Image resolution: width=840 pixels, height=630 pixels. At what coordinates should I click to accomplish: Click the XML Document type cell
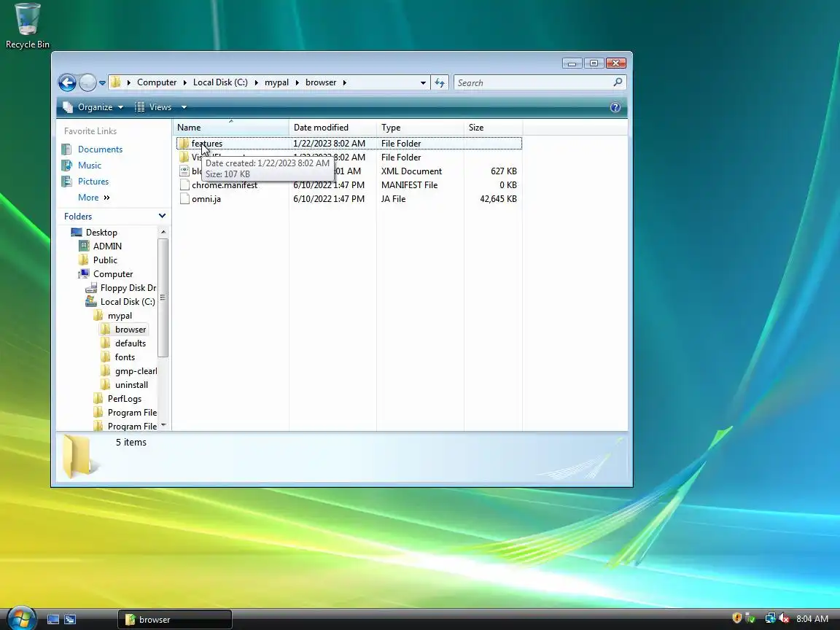(411, 171)
